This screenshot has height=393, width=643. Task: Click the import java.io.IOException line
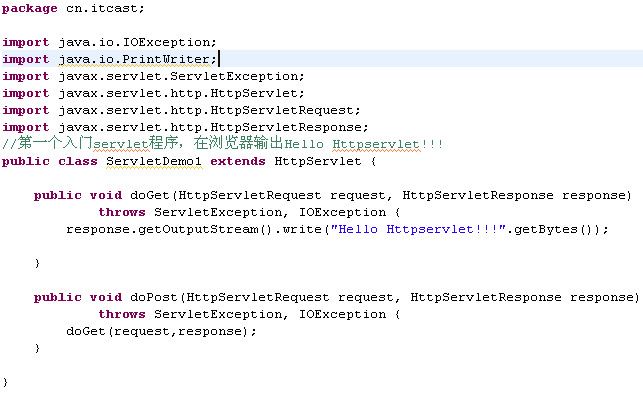[x=109, y=42]
